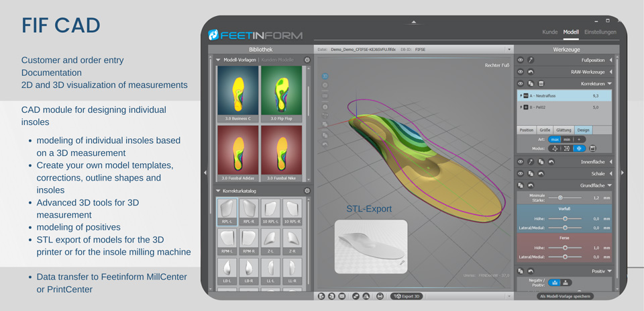
Task: Open the Glättung correction tab
Action: pos(563,130)
